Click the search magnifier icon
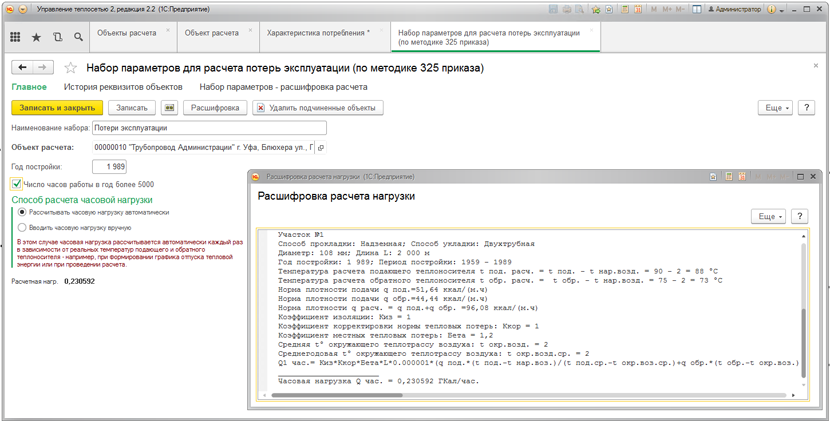Screen dimensions: 830x421 78,37
